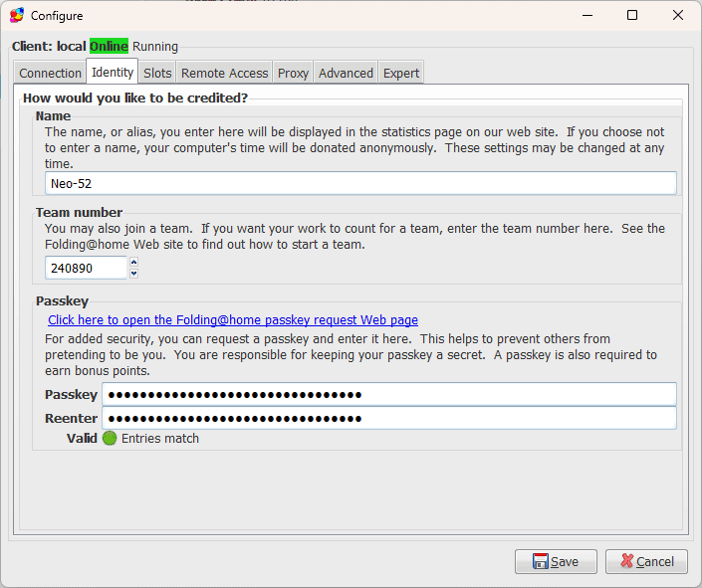Click 'How would you like to be credited?' heading
This screenshot has height=588, width=702.
(135, 98)
